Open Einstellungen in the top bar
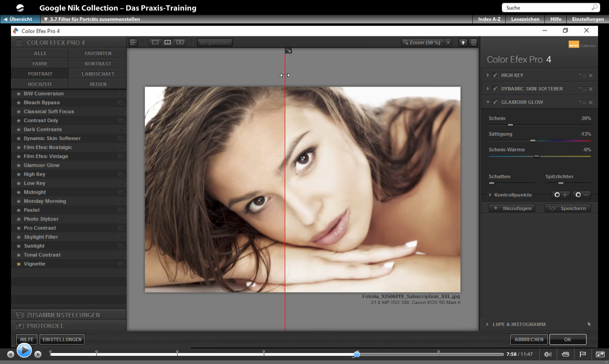The image size is (609, 364). point(588,19)
